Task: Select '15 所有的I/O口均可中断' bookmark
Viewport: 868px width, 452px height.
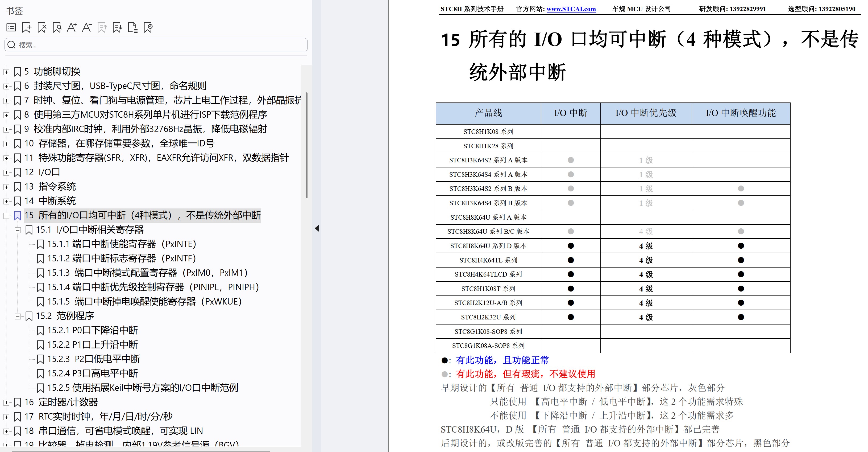Action: (143, 215)
